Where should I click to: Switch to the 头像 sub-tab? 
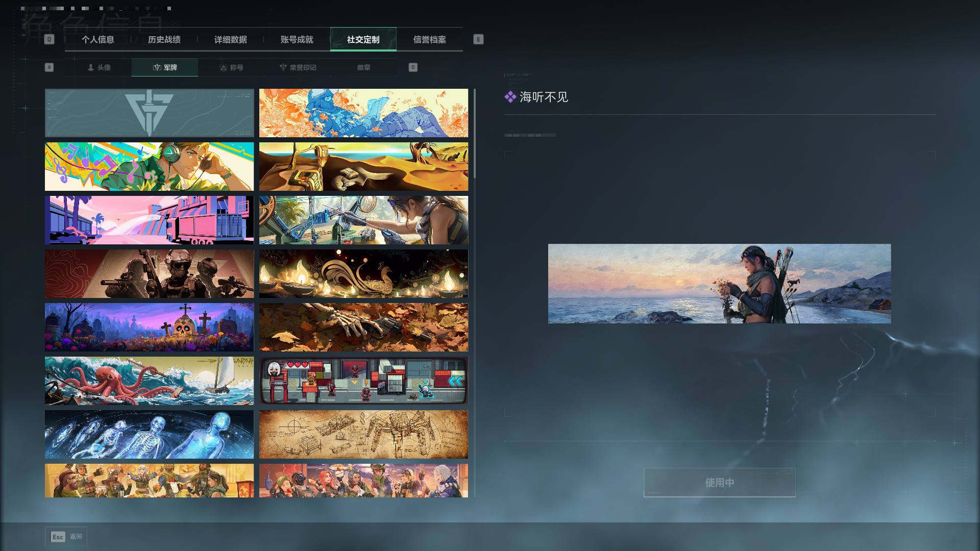tap(99, 67)
